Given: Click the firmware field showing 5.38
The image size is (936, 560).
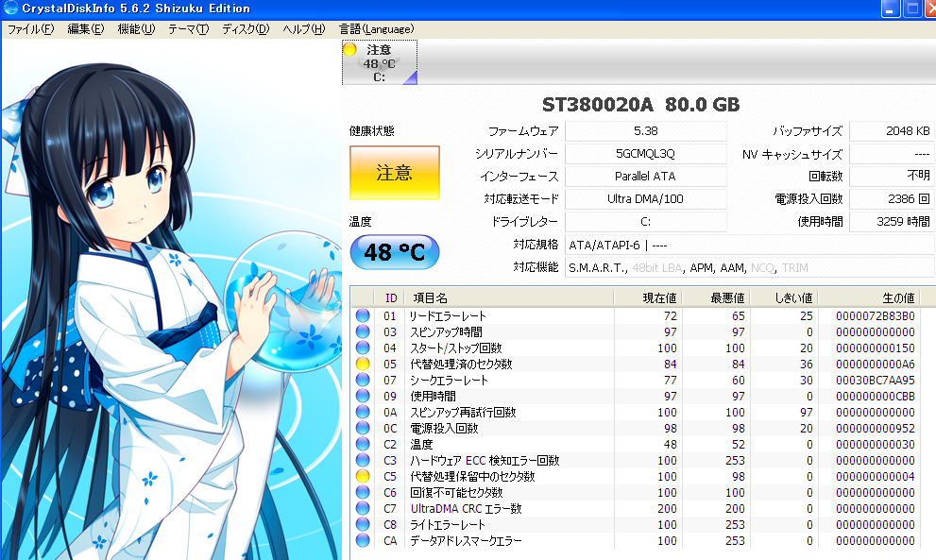Looking at the screenshot, I should tap(646, 130).
